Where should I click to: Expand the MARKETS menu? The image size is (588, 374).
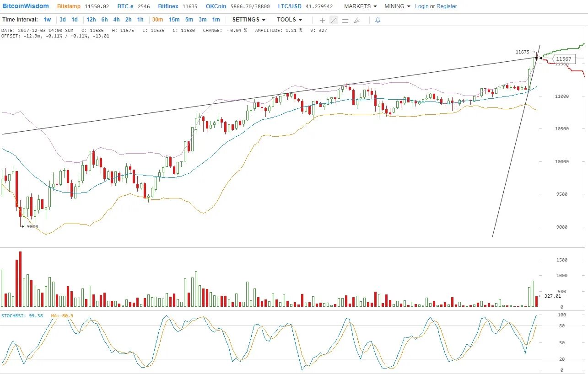(361, 6)
